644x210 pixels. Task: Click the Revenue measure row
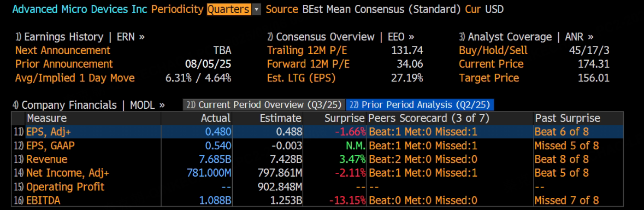317,159
